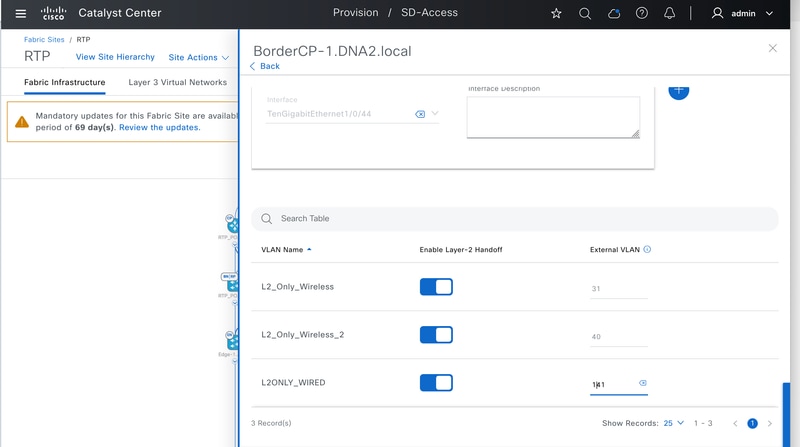800x447 pixels.
Task: Click the BorderCP-1.DNA2.local title
Action: tap(332, 51)
